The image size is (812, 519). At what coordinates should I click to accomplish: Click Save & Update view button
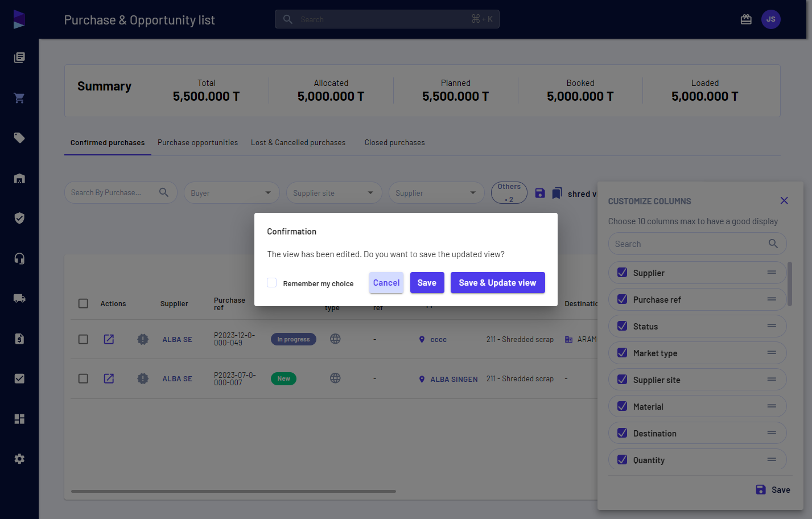click(497, 283)
